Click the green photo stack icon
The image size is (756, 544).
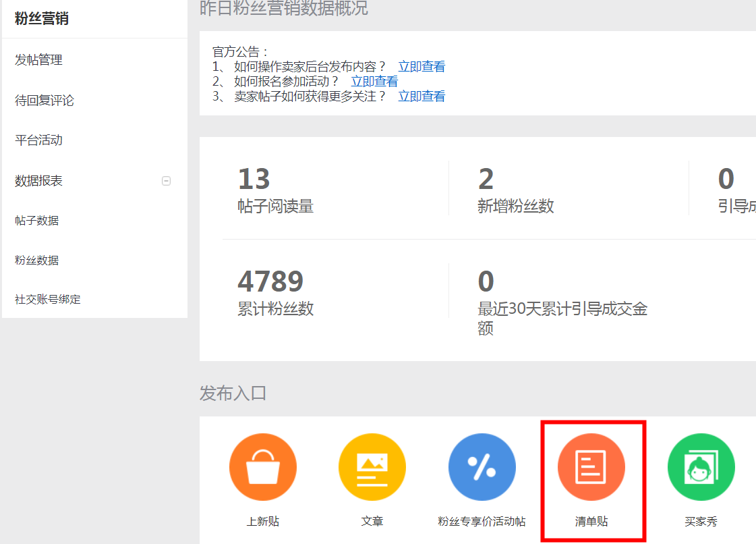tap(701, 466)
